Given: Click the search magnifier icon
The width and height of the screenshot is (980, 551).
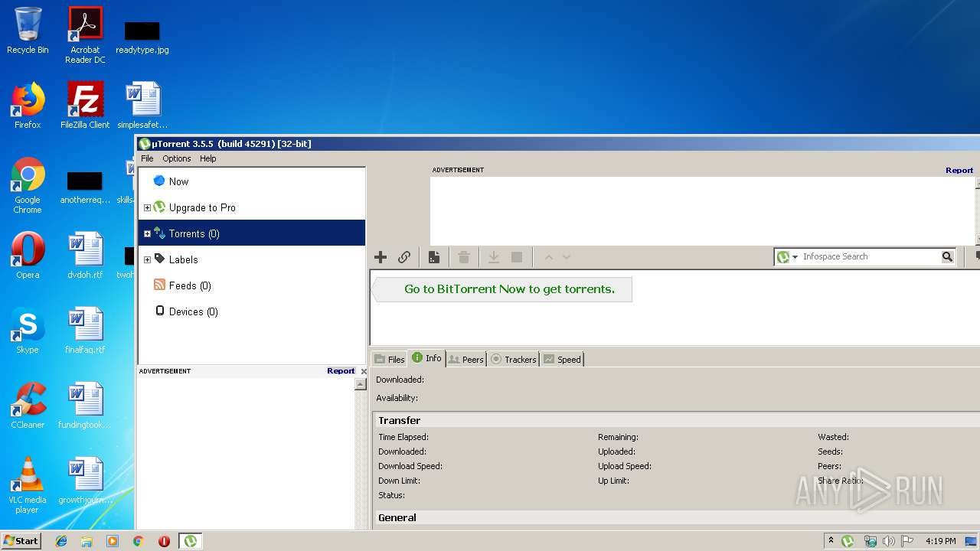Looking at the screenshot, I should (948, 256).
